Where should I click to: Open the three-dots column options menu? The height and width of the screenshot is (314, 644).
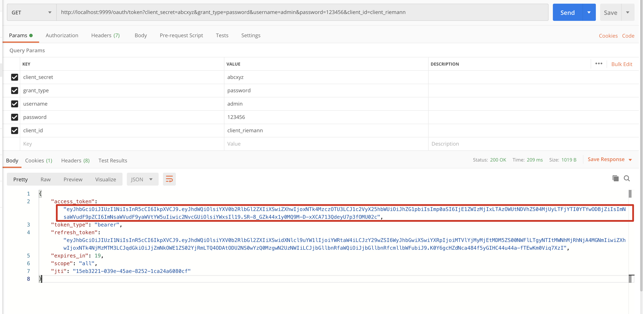click(x=599, y=64)
